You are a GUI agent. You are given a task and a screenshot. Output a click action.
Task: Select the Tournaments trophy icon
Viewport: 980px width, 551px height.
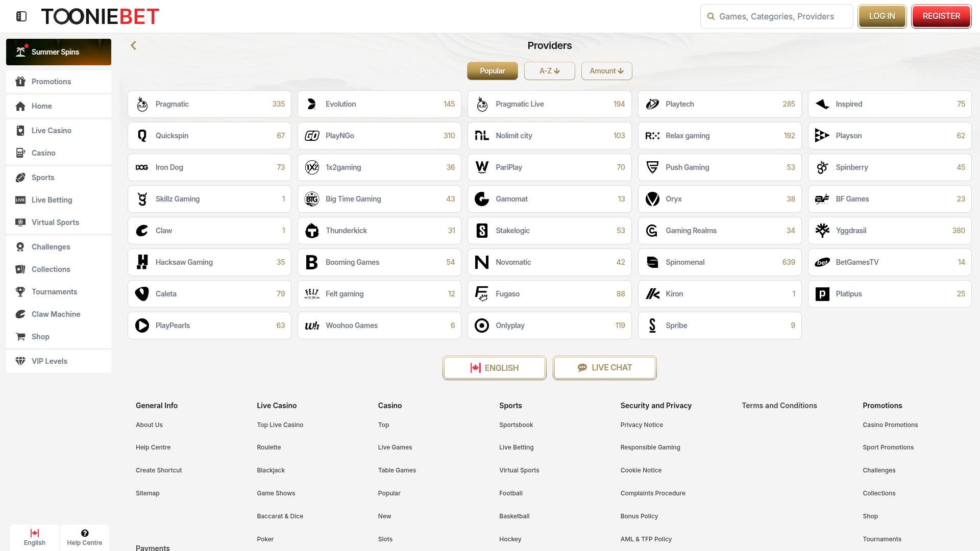point(20,292)
